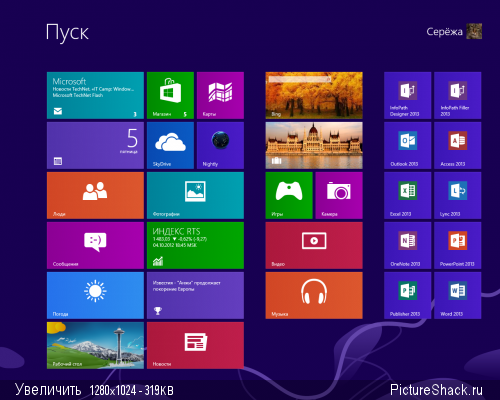
Task: Launch InfoPath Filler 2013
Action: pos(457,95)
